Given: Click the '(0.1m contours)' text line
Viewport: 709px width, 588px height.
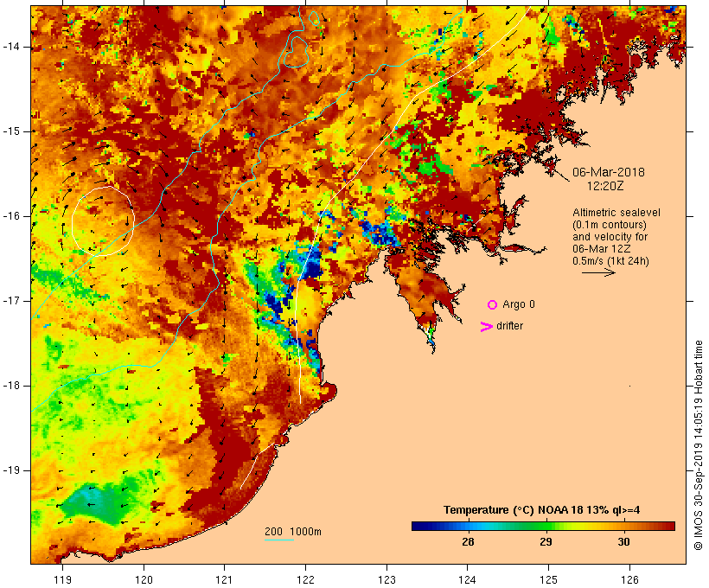Looking at the screenshot, I should [610, 225].
